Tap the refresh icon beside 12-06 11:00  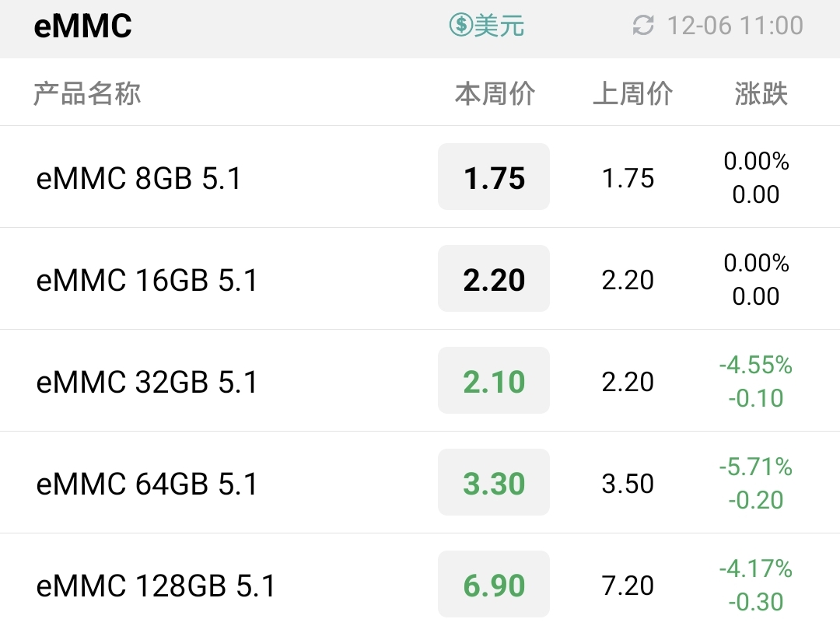(x=643, y=25)
